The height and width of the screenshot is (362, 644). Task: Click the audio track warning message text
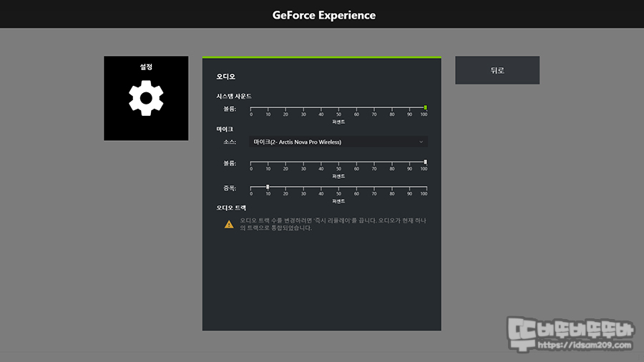333,224
